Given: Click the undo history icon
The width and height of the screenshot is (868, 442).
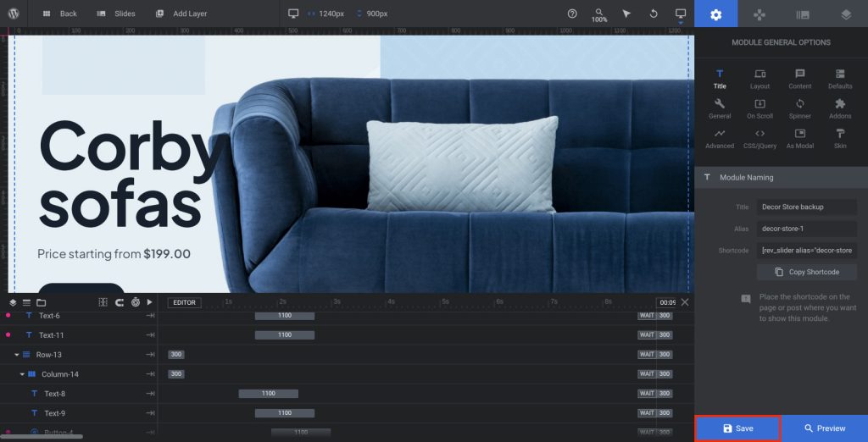Looking at the screenshot, I should click(654, 14).
